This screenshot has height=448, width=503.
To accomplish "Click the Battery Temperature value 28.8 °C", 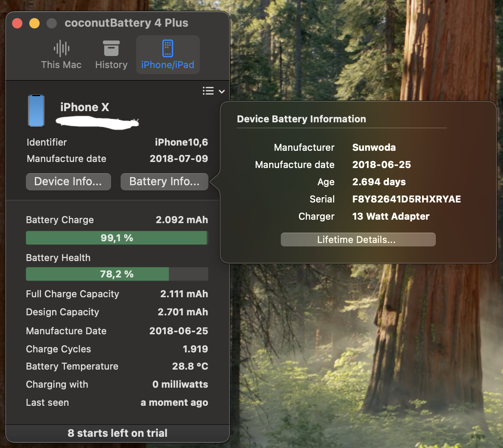I will [x=190, y=366].
